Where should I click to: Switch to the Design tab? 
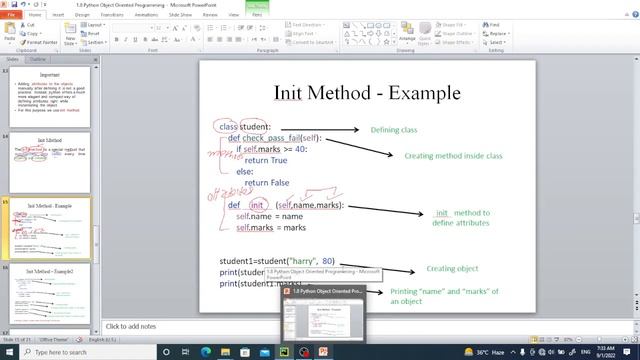(82, 15)
